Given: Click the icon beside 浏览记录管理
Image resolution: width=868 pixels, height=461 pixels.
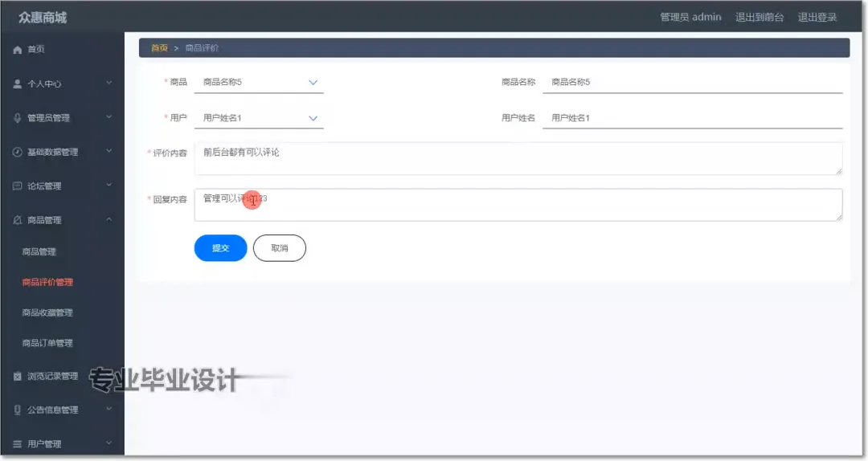Looking at the screenshot, I should (x=17, y=377).
